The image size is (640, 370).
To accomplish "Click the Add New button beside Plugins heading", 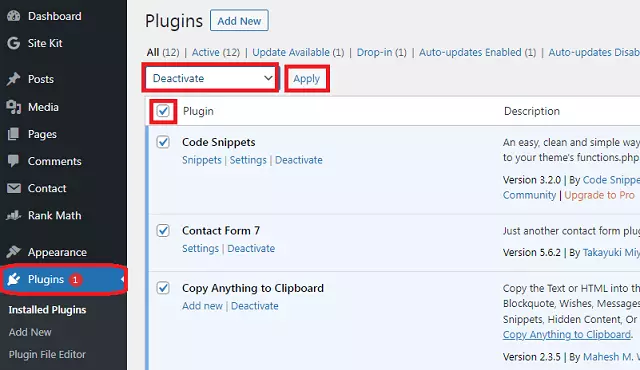I will point(239,20).
